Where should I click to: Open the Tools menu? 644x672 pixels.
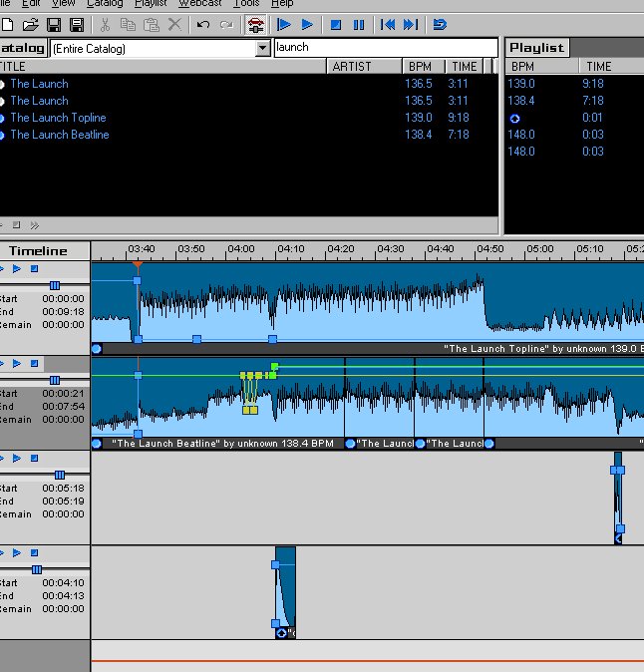(246, 3)
